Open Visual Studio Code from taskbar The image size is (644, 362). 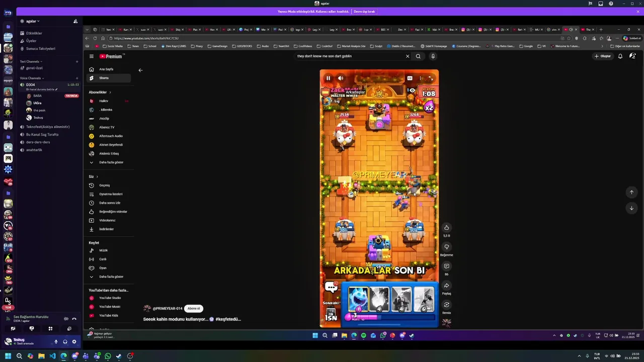click(52, 356)
